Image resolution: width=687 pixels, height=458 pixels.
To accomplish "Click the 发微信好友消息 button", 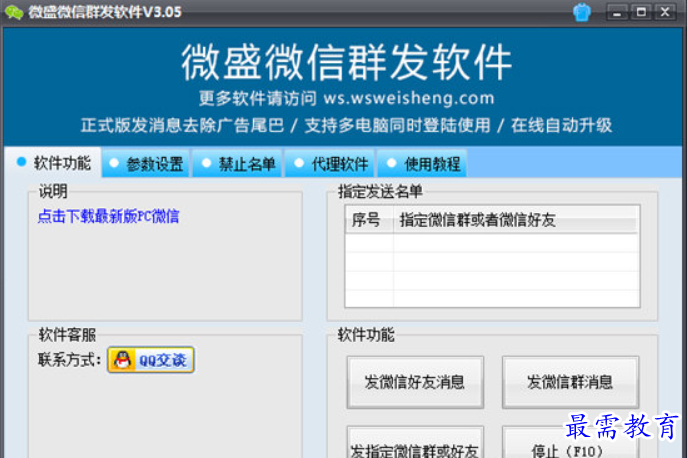I will [415, 382].
